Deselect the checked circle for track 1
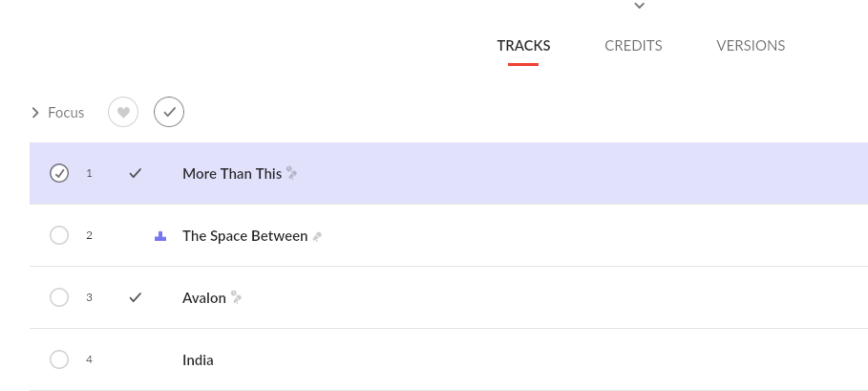The image size is (868, 391). 59,173
